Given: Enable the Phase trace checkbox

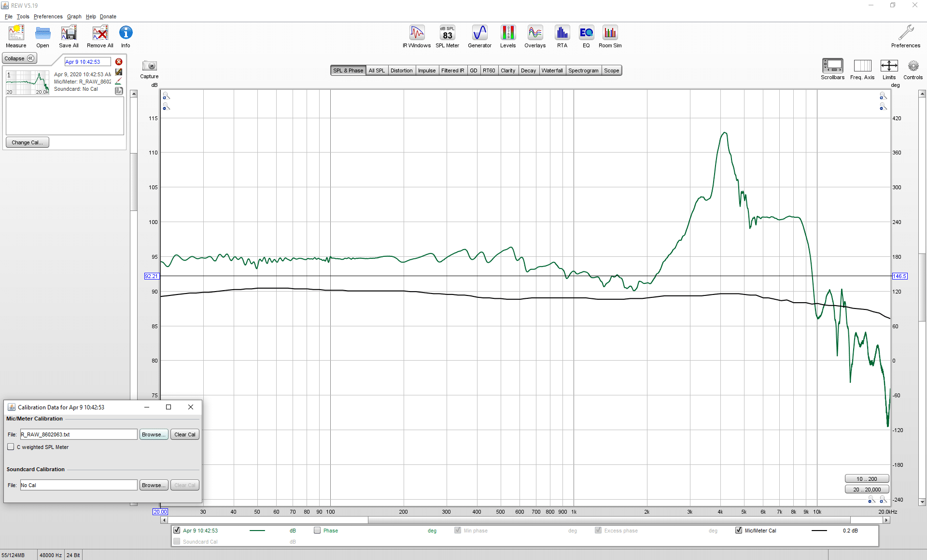Looking at the screenshot, I should [x=317, y=530].
